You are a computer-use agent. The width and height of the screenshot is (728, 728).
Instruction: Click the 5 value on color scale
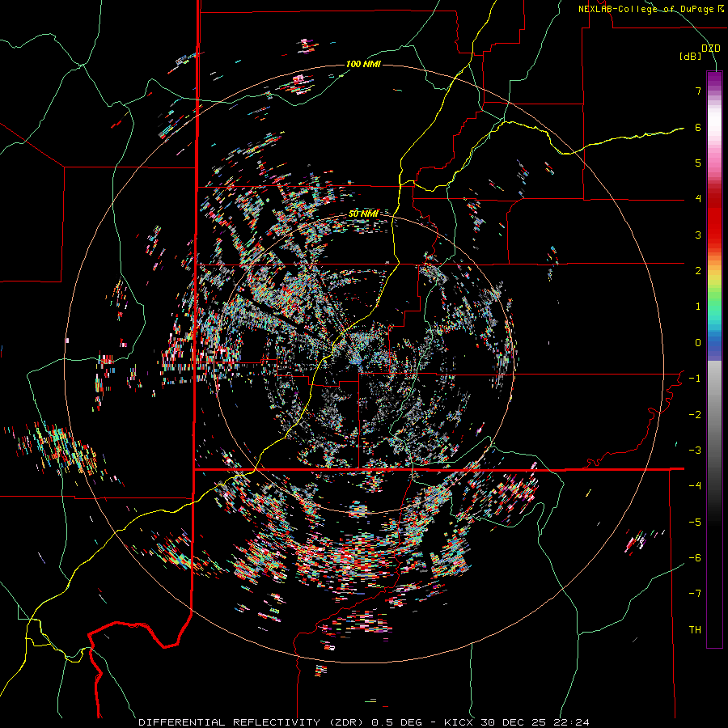click(x=698, y=163)
